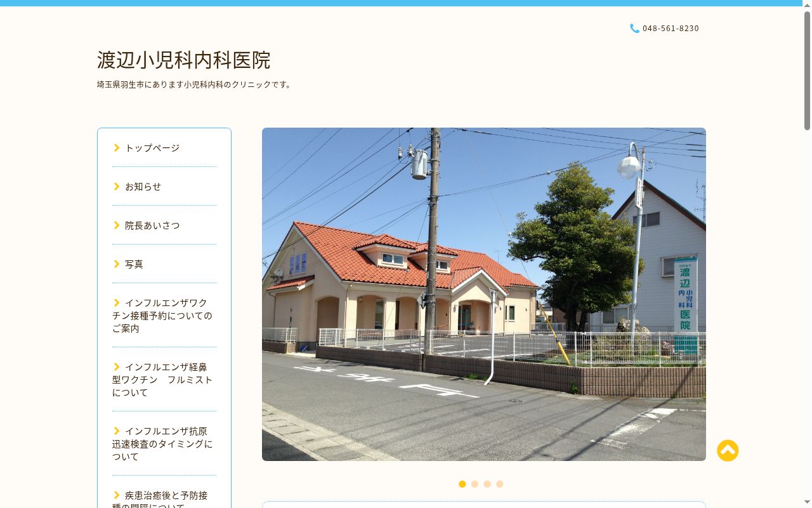812x508 pixels.
Task: Open インフルエンザ抗原迅速検査のタイミング link
Action: point(162,444)
